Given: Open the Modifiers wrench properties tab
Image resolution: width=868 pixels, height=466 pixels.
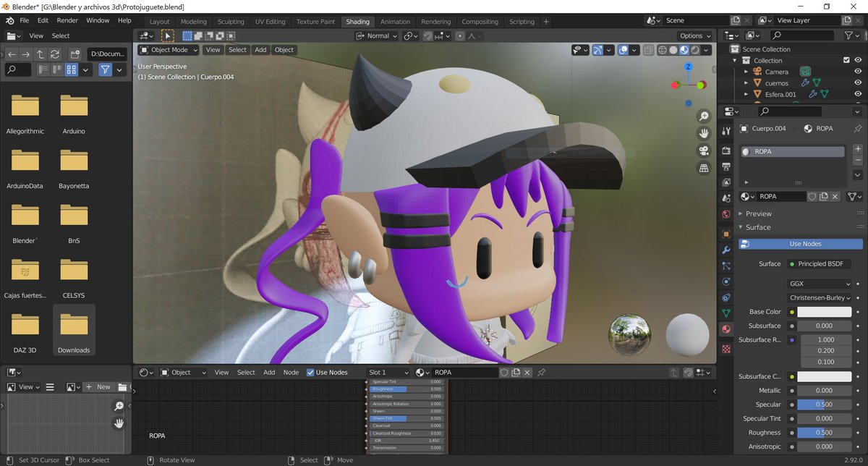Looking at the screenshot, I should coord(726,250).
